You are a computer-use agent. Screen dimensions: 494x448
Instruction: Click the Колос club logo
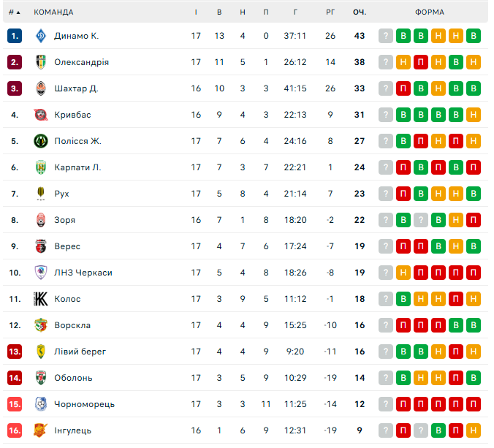(x=41, y=299)
